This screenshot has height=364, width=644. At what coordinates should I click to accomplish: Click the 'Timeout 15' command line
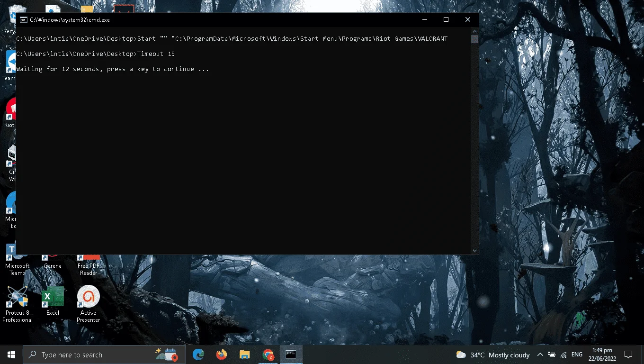[95, 54]
